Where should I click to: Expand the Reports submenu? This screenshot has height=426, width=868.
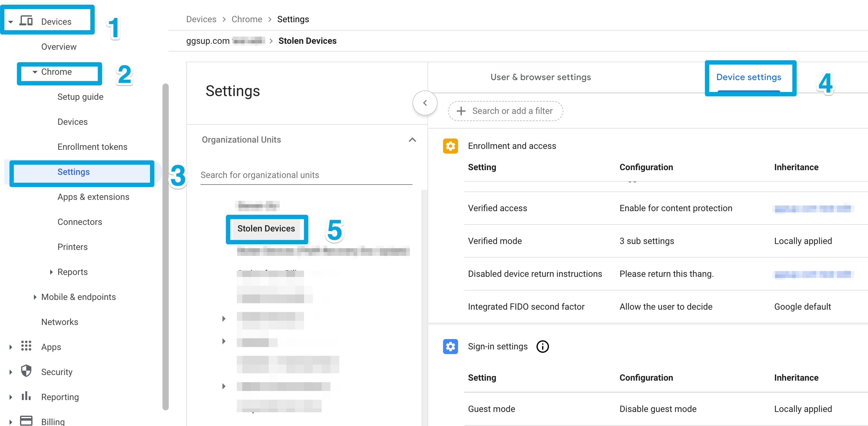point(51,272)
